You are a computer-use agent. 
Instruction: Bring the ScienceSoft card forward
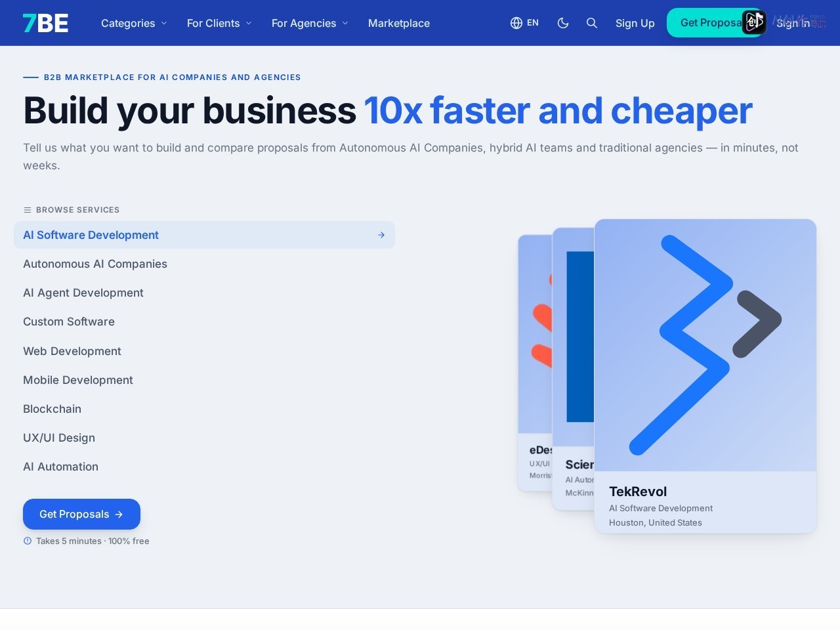[574, 367]
